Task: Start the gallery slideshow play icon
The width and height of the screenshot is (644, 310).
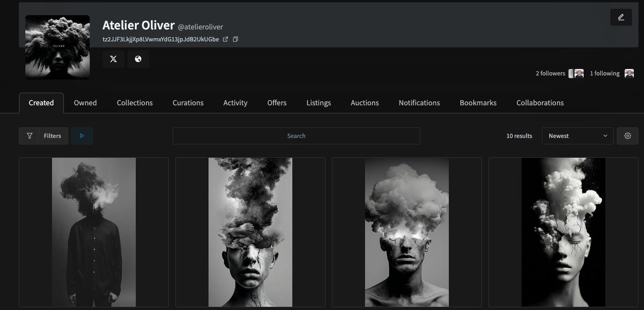Action: (82, 136)
